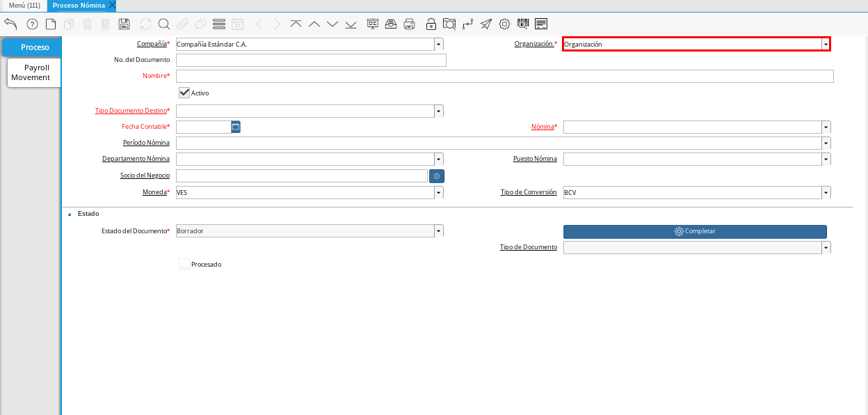The height and width of the screenshot is (415, 868).
Task: Open the Departamento Nómina dropdown
Action: (x=439, y=159)
